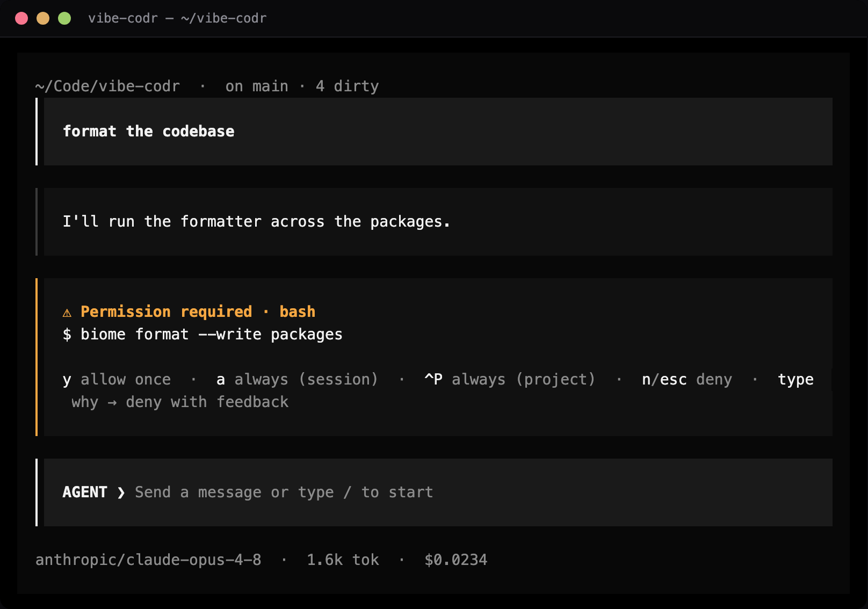Click the branch status 'on main'
The height and width of the screenshot is (609, 868).
tap(257, 86)
